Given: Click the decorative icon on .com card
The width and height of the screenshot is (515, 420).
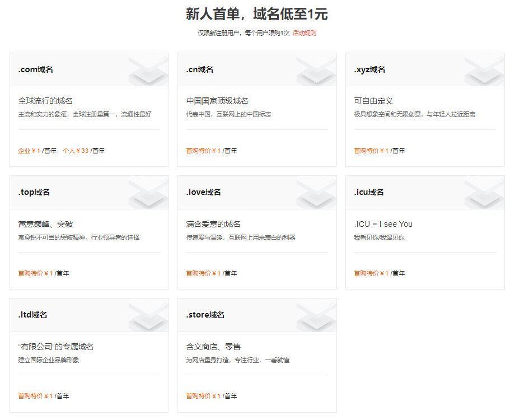Looking at the screenshot, I should [148, 69].
